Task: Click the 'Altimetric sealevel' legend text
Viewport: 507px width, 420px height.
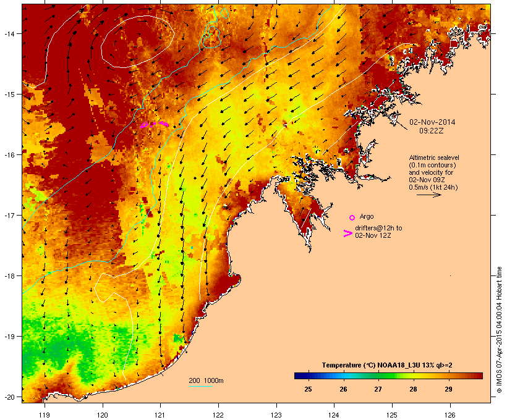Action: [x=434, y=157]
